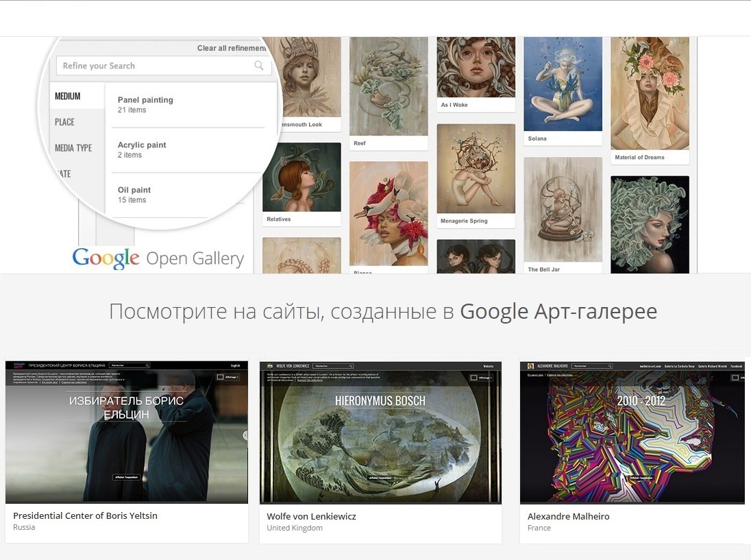Click 'The Bell Jar' caption
The image size is (751, 560).
[x=543, y=269]
